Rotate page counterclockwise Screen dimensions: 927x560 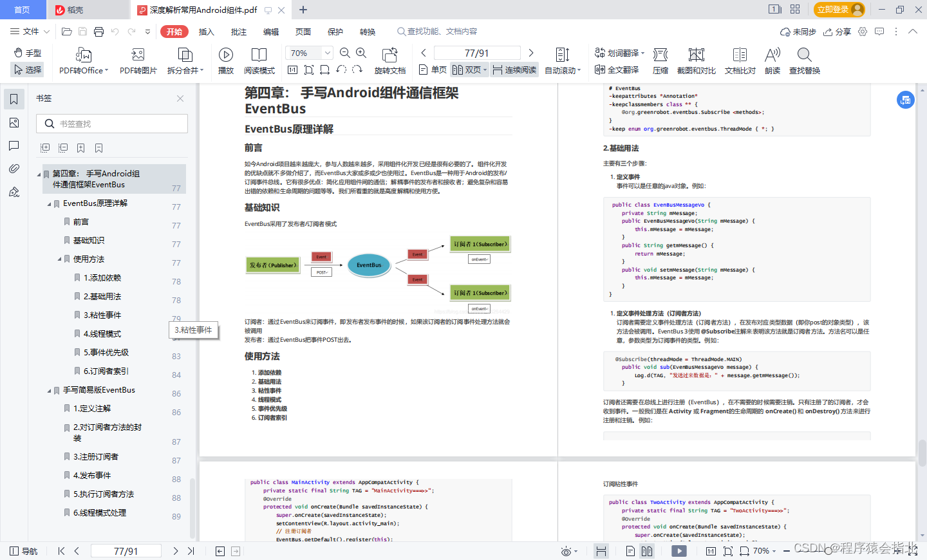click(x=341, y=70)
